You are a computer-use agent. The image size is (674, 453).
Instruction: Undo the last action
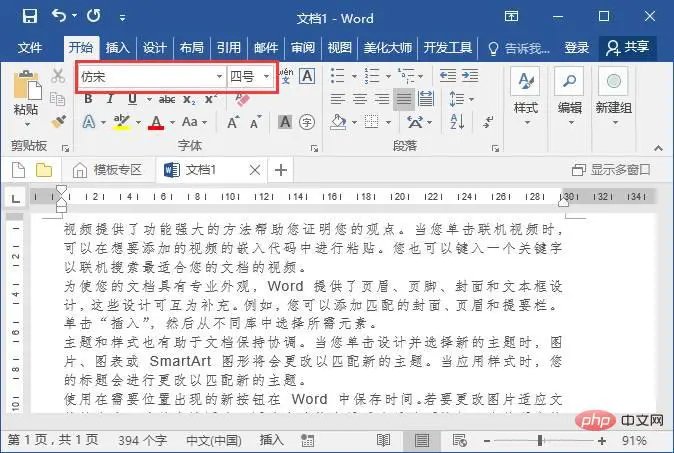click(x=59, y=16)
